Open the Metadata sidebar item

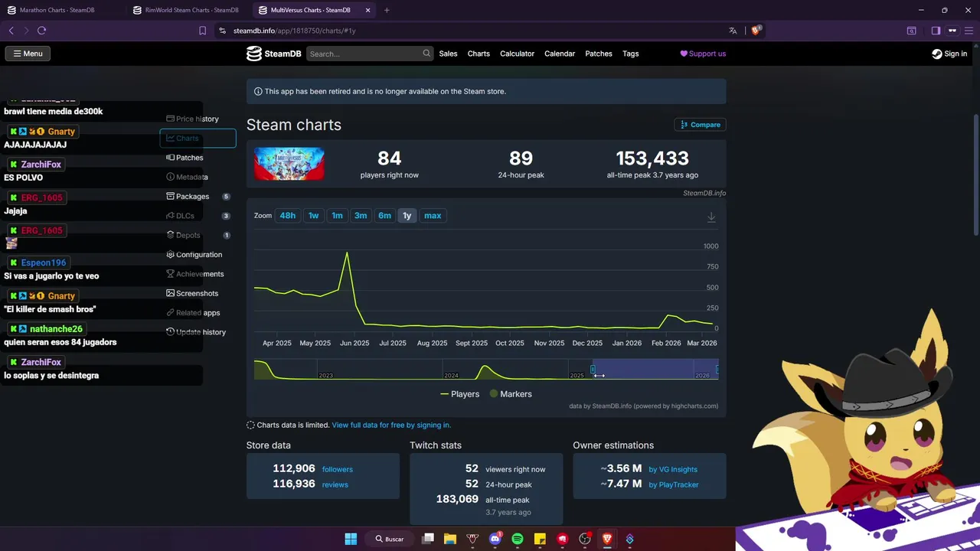click(198, 177)
